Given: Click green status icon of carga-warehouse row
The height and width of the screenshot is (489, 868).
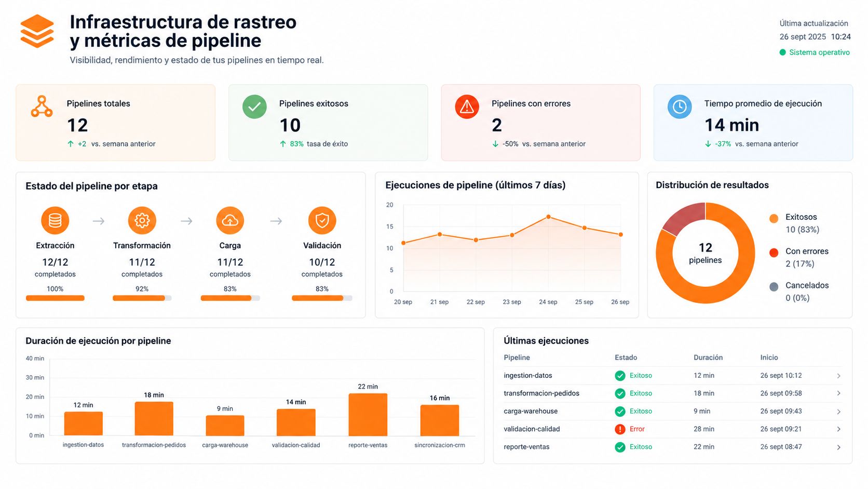Looking at the screenshot, I should pos(620,412).
